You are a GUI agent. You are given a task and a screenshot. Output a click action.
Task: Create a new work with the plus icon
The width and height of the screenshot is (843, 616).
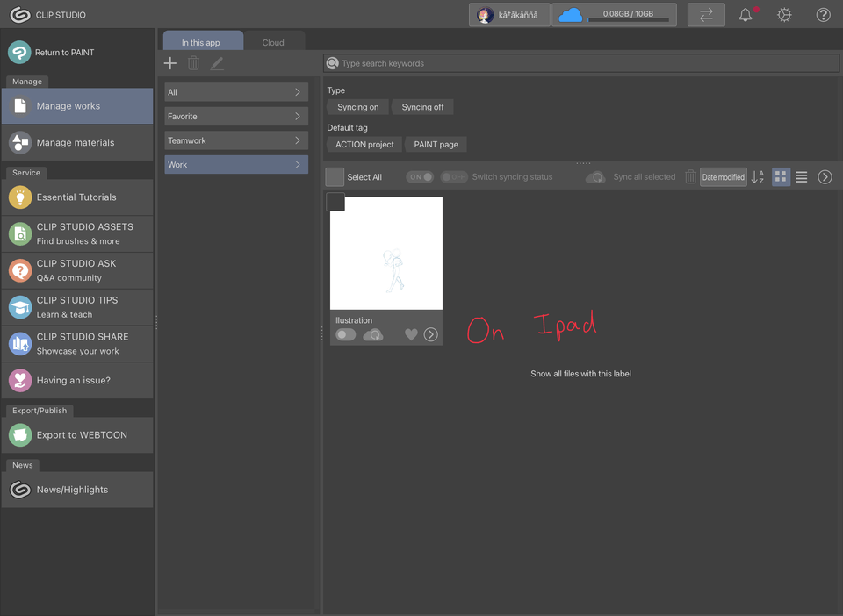tap(169, 62)
